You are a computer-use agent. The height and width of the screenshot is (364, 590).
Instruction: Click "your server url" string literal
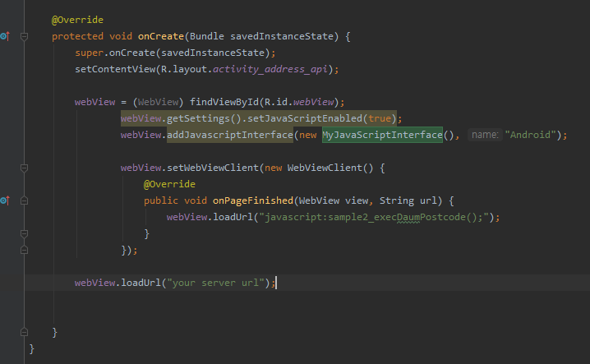point(215,283)
